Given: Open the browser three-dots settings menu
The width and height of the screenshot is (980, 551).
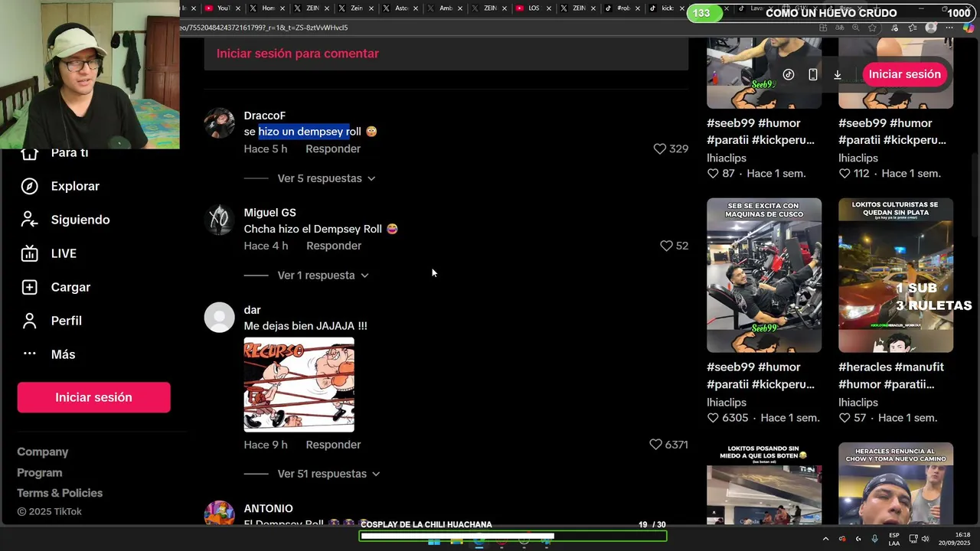Looking at the screenshot, I should (x=951, y=28).
